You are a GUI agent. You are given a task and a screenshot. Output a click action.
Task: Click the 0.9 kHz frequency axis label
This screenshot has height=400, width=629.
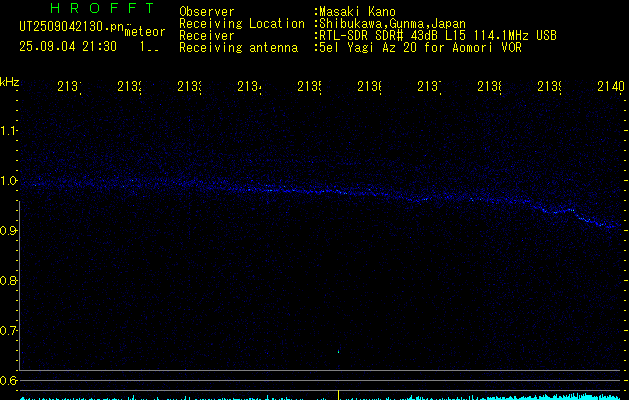(x=8, y=231)
